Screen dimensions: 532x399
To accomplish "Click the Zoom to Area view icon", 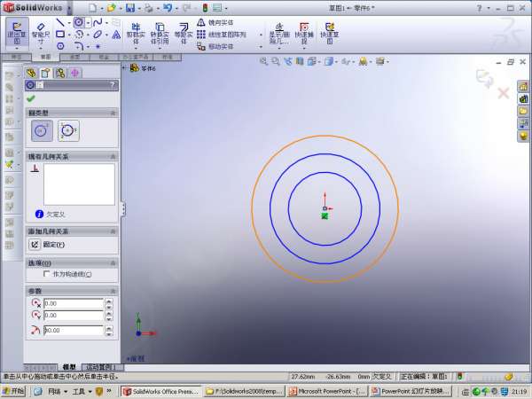I will [276, 61].
